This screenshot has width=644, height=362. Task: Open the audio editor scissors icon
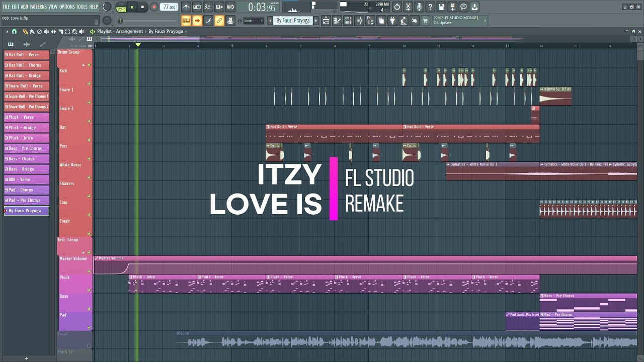pyautogui.click(x=408, y=7)
